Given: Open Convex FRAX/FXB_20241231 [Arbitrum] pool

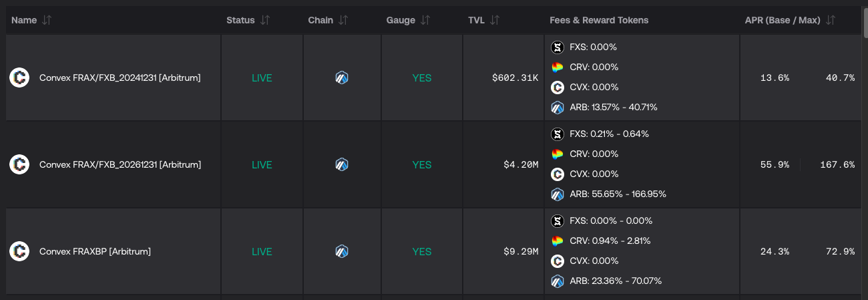Looking at the screenshot, I should click(x=120, y=78).
